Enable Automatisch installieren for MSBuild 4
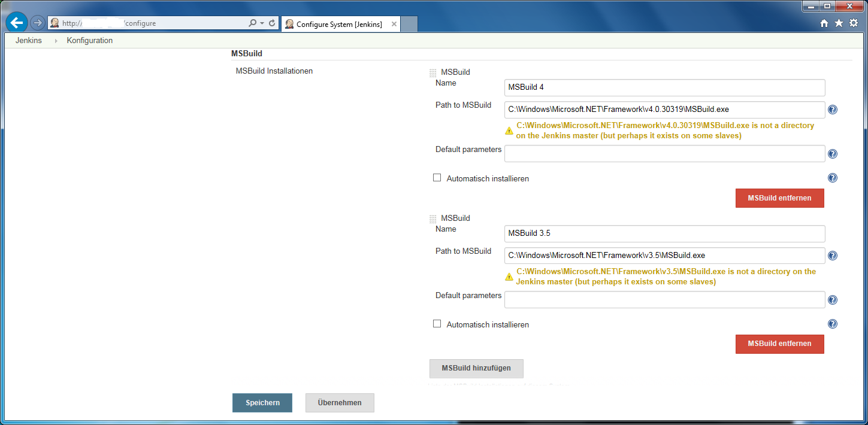 coord(437,178)
